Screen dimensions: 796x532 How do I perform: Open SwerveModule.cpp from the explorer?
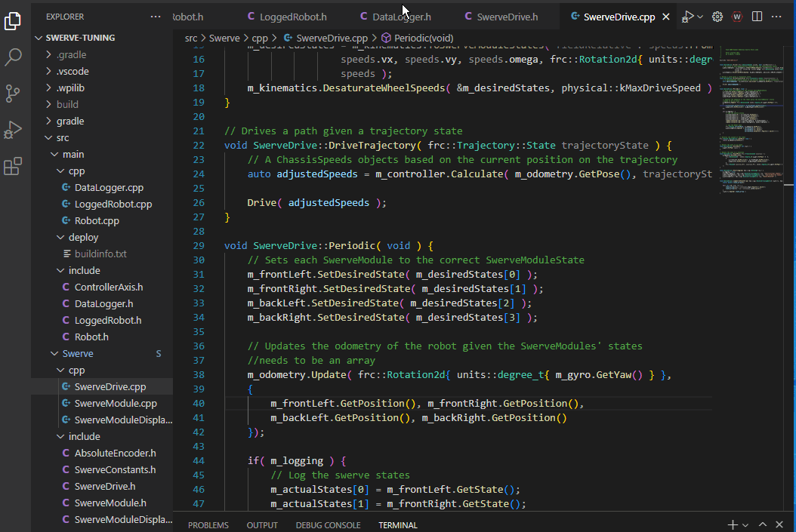tap(116, 403)
